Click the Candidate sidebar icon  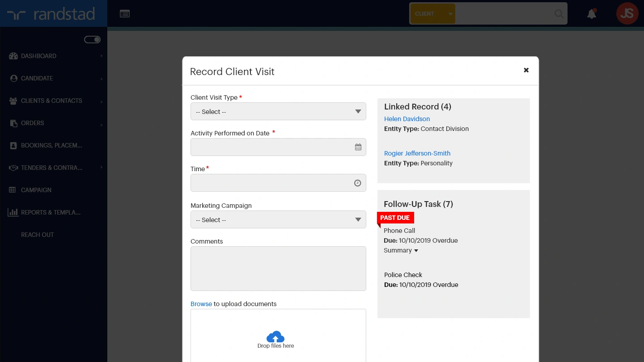13,78
